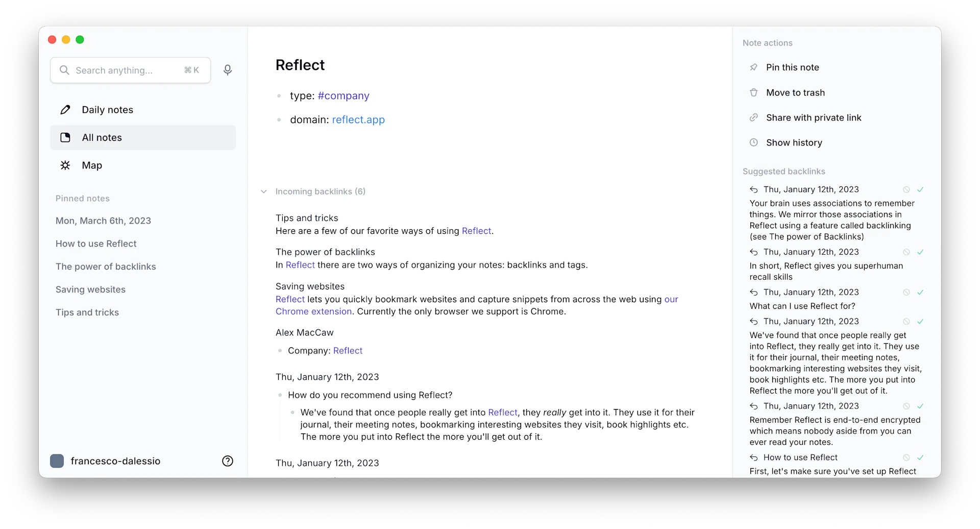Follow the reflect.app domain link
The image size is (980, 529).
(x=358, y=119)
